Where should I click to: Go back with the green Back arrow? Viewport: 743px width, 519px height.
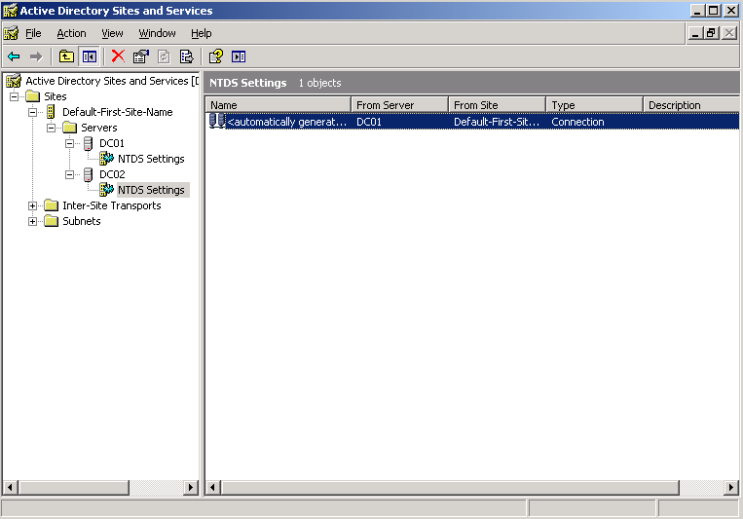click(14, 57)
